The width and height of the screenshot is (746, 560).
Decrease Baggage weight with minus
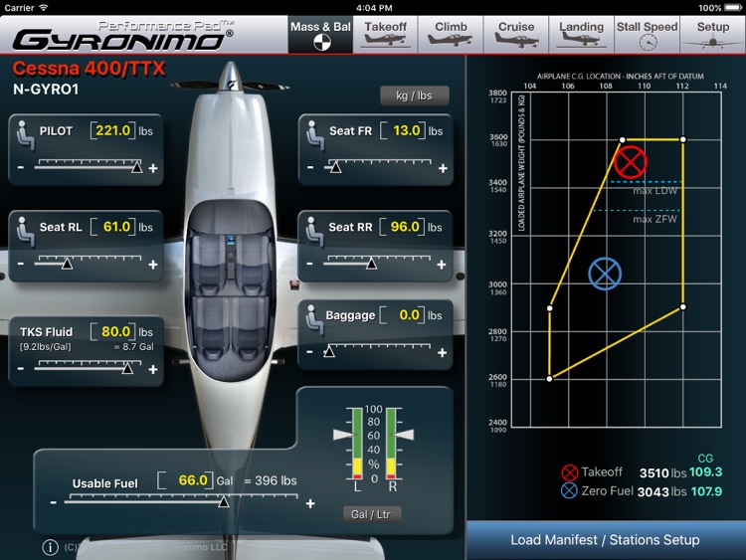[309, 352]
